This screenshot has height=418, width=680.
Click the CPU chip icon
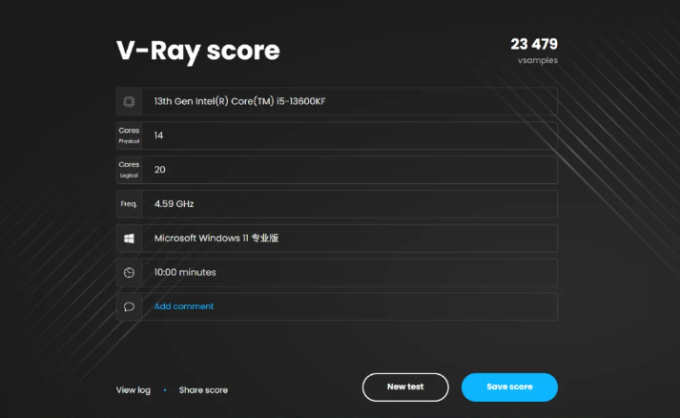(129, 101)
